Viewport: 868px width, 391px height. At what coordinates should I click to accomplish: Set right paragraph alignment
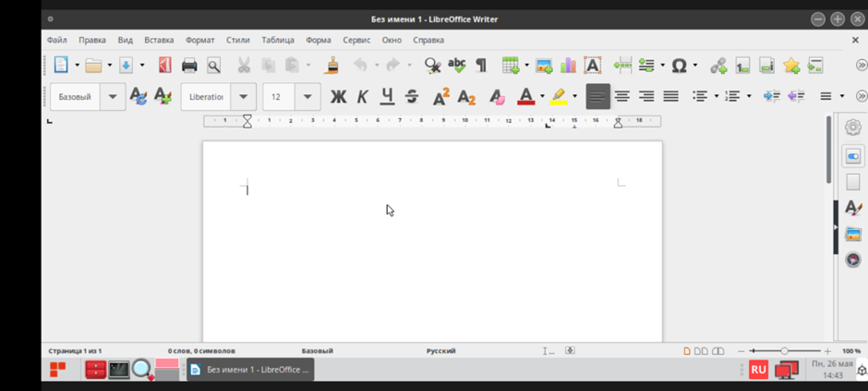pos(646,96)
